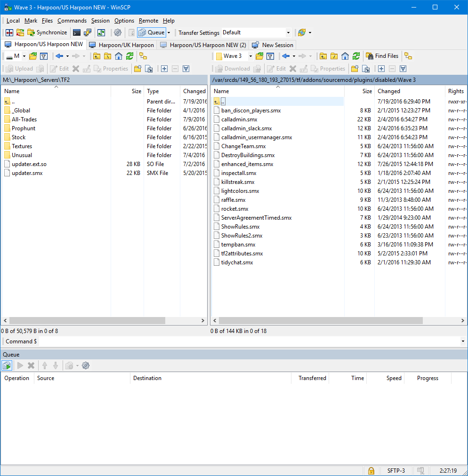The image size is (468, 476).
Task: Switch to the Harpoon/UK Harpoon session tab
Action: [x=122, y=45]
